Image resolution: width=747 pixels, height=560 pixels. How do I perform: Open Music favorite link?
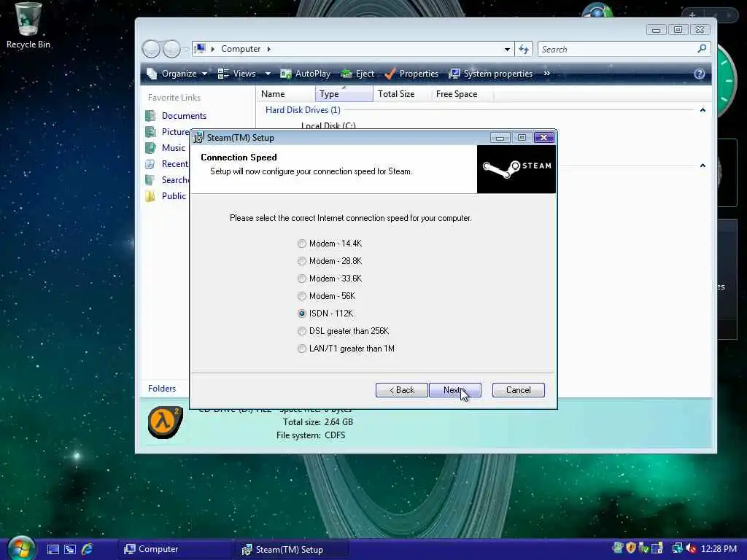166,148
